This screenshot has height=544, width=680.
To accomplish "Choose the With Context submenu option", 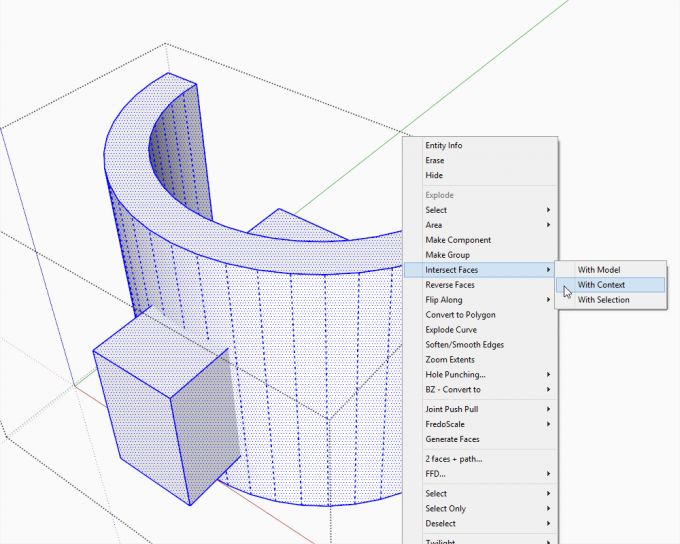I will click(x=601, y=285).
